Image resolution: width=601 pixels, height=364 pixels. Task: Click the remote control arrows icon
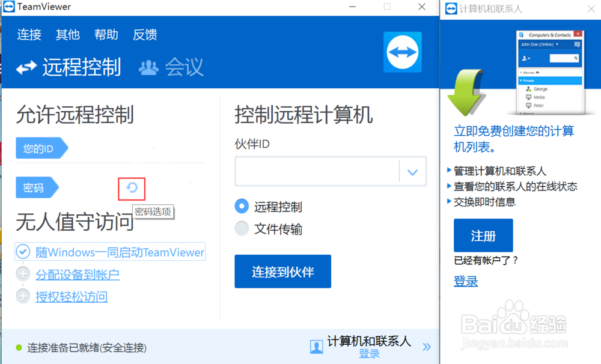point(26,68)
